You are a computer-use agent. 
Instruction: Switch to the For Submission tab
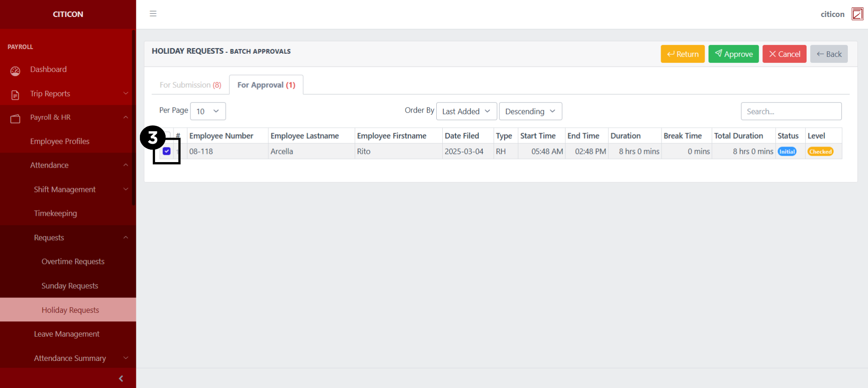click(190, 85)
